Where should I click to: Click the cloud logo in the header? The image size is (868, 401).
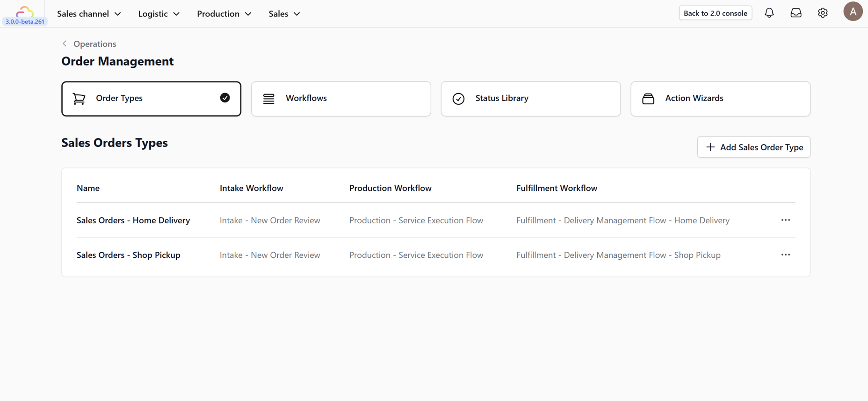[24, 11]
